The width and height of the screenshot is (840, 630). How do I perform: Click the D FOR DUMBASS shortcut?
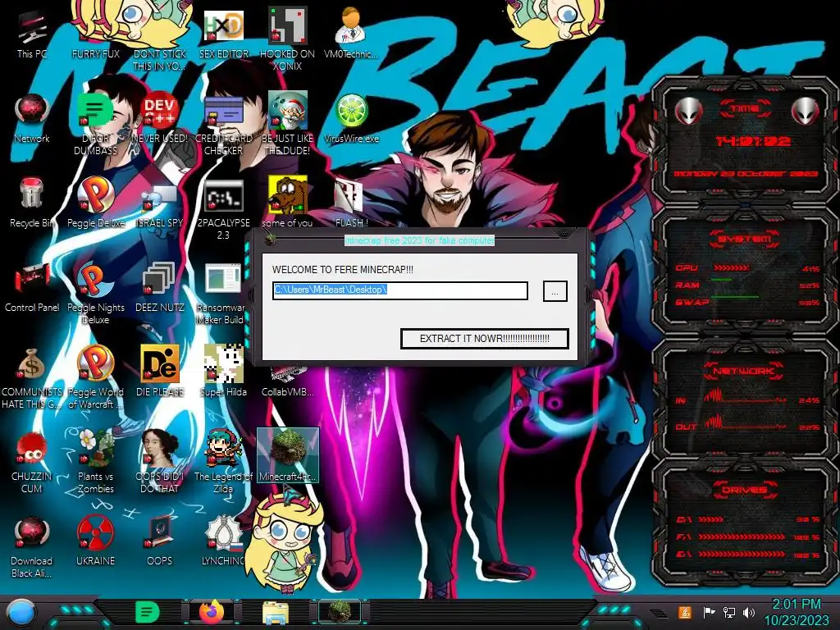(x=95, y=125)
